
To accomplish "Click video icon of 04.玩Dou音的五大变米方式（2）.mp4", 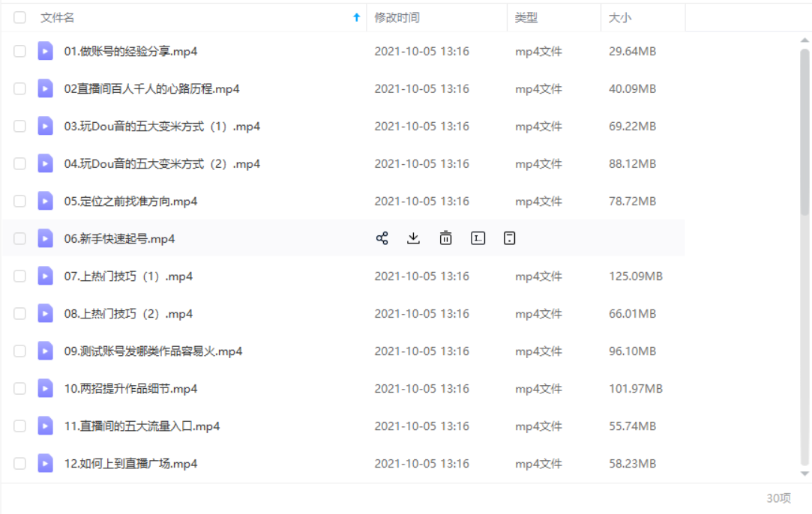I will (46, 163).
